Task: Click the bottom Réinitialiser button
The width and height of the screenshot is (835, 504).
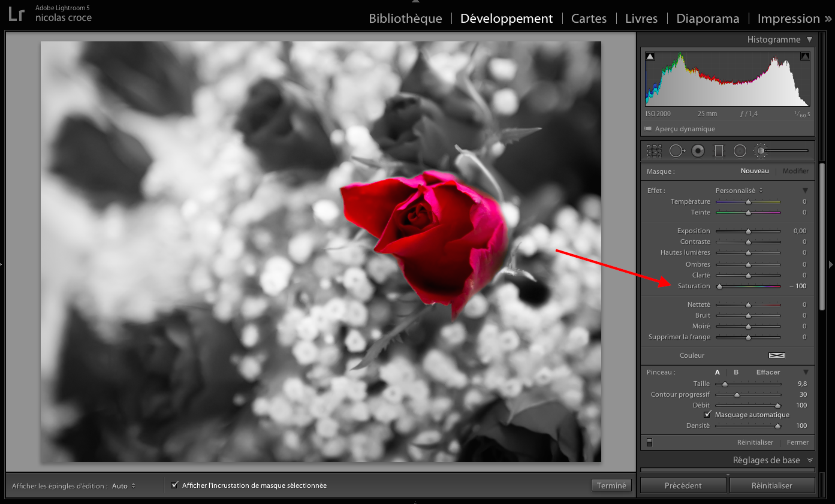Action: pyautogui.click(x=772, y=485)
